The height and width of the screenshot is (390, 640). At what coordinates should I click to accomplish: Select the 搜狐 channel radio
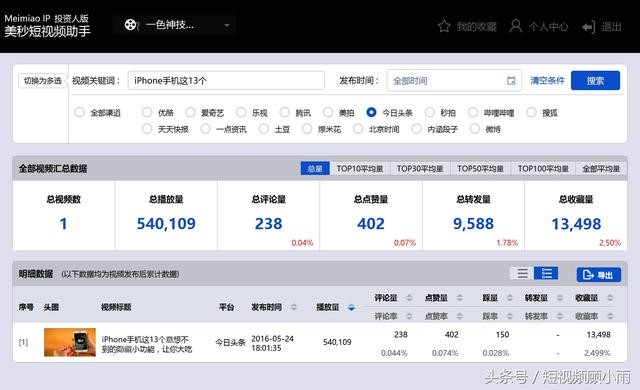point(531,112)
